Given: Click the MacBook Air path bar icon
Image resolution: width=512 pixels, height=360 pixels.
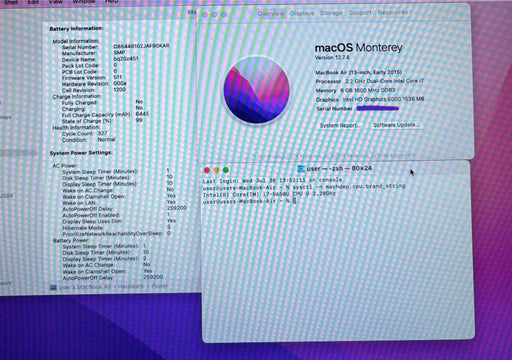Looking at the screenshot, I should [53, 287].
